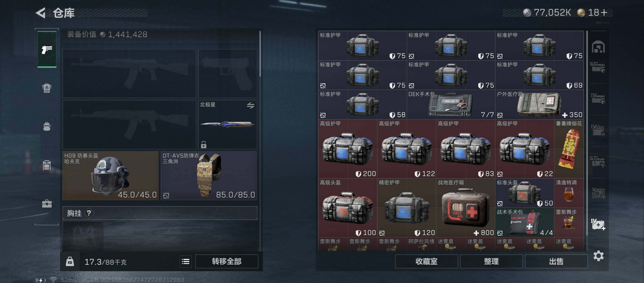Click the 出售 sell button
The image size is (644, 283).
click(556, 261)
